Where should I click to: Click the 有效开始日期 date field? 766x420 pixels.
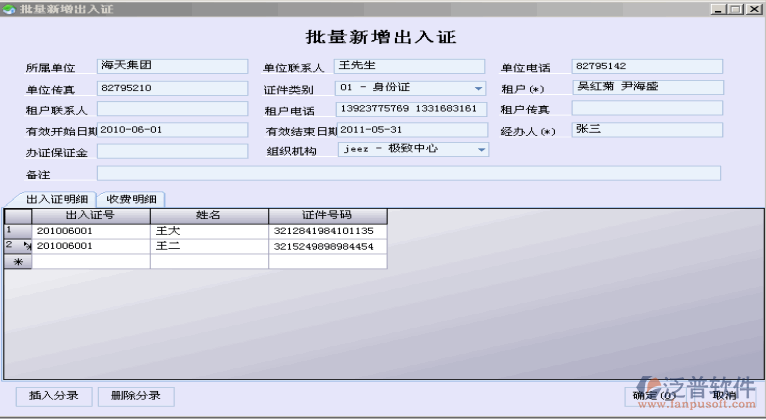tap(171, 130)
